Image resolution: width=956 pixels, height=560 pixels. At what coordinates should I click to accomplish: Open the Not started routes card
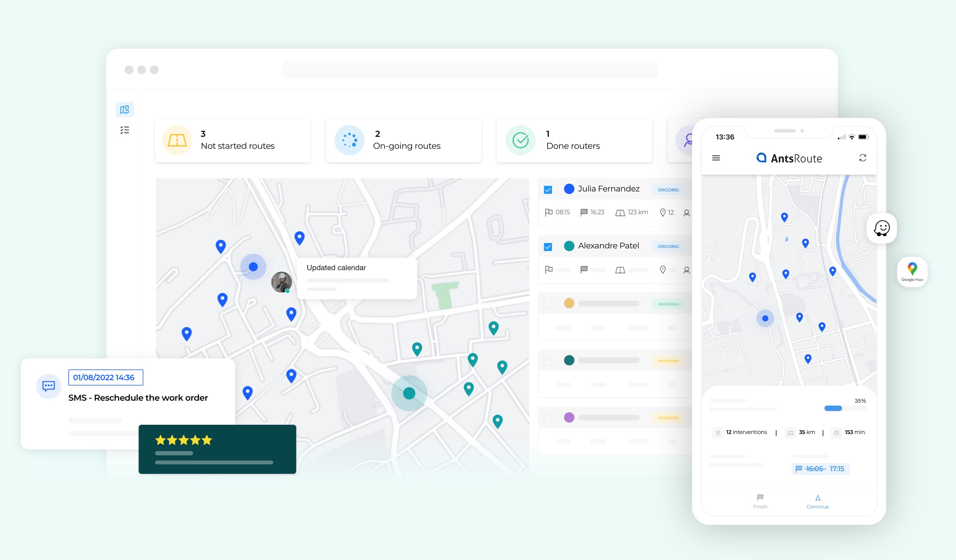pos(233,140)
